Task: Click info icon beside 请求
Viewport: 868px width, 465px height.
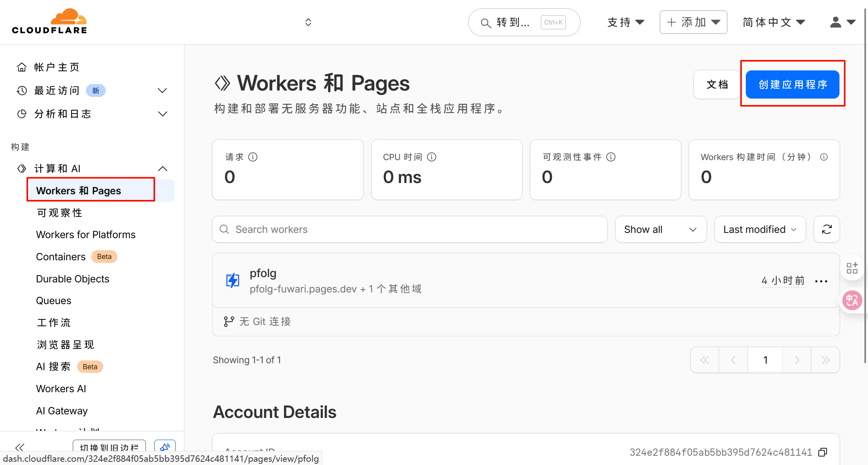Action: [x=253, y=157]
